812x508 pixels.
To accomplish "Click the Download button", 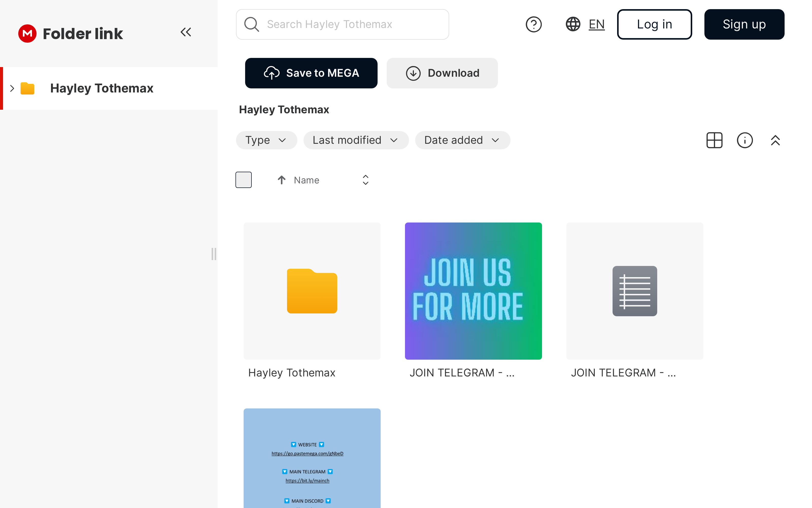I will tap(442, 73).
